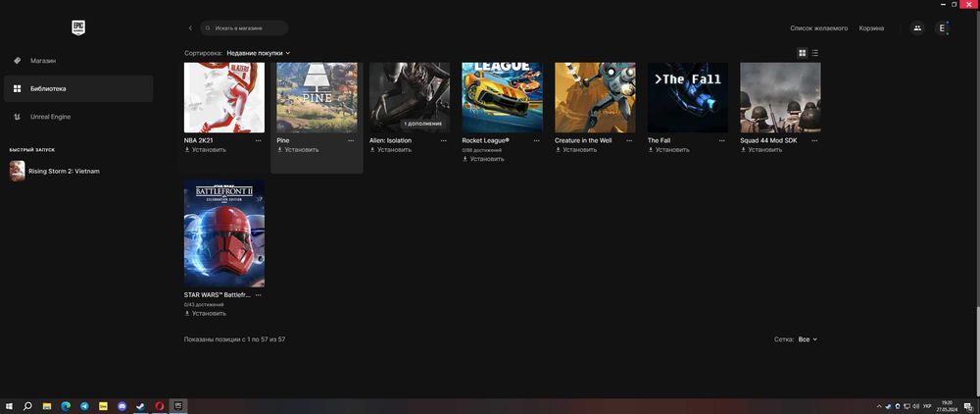Open Windows taskbar search
The image size is (980, 414).
(x=27, y=406)
